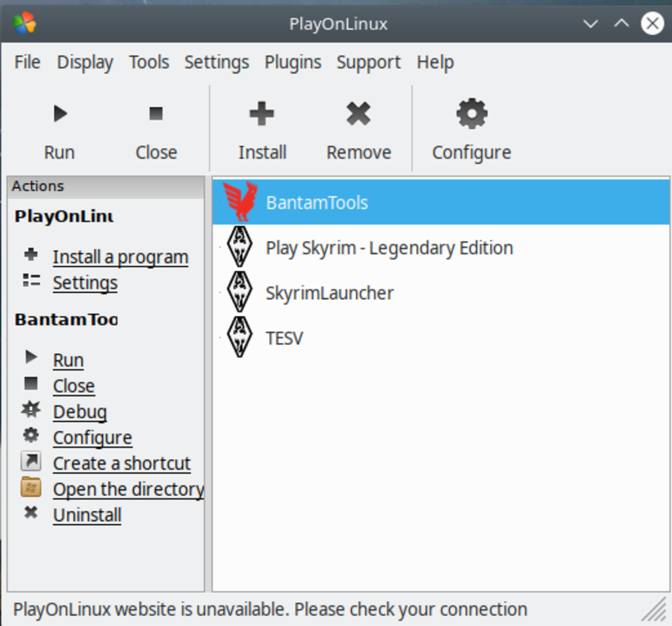Click the Create a shortcut link
Image resolution: width=672 pixels, height=626 pixels.
pos(122,463)
